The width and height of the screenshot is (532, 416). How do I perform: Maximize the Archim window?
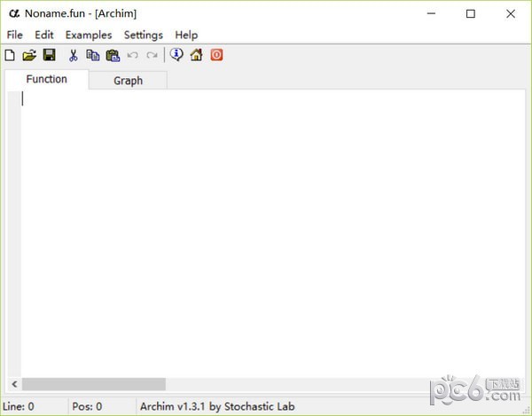tap(471, 13)
